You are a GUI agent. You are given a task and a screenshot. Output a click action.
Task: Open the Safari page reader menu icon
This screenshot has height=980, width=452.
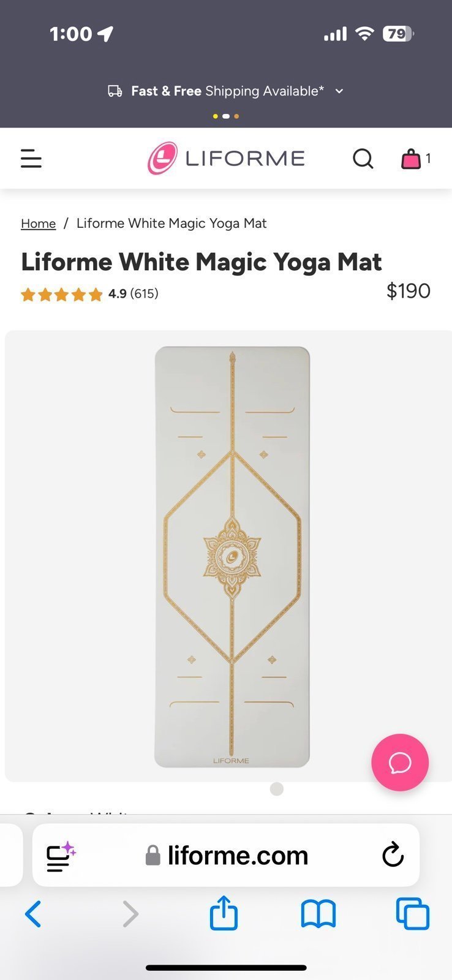click(x=61, y=856)
